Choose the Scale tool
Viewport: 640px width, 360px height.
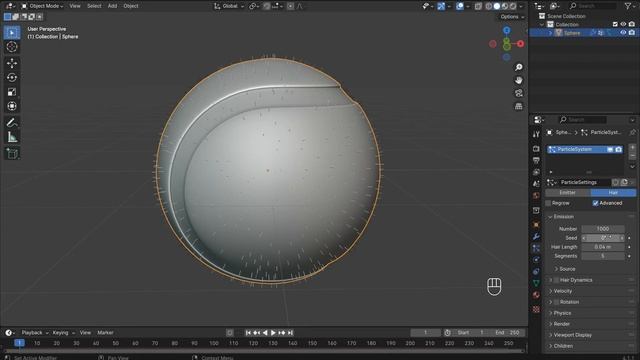[x=12, y=92]
